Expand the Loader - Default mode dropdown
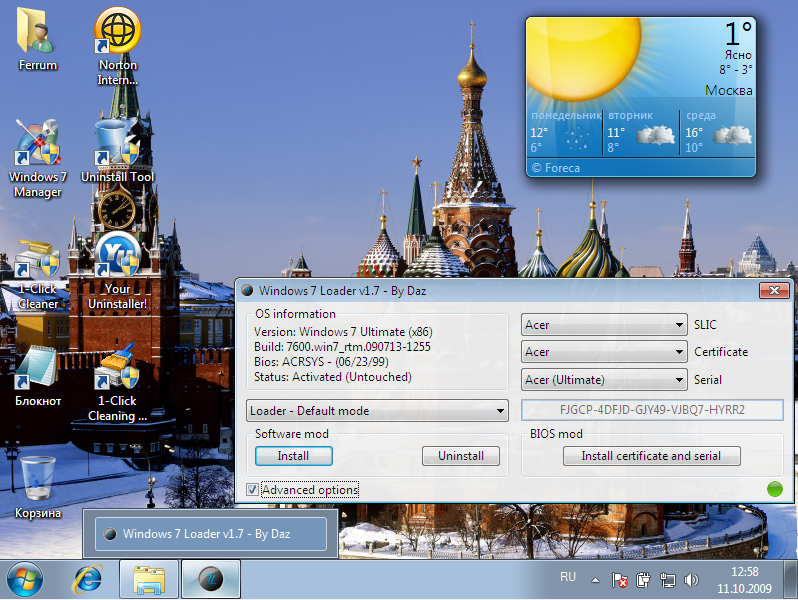 click(377, 411)
